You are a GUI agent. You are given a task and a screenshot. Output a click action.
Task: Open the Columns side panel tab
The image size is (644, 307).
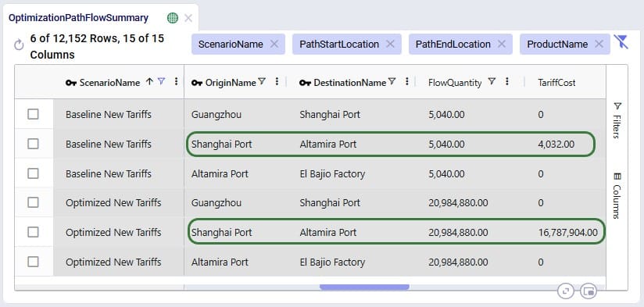[617, 196]
